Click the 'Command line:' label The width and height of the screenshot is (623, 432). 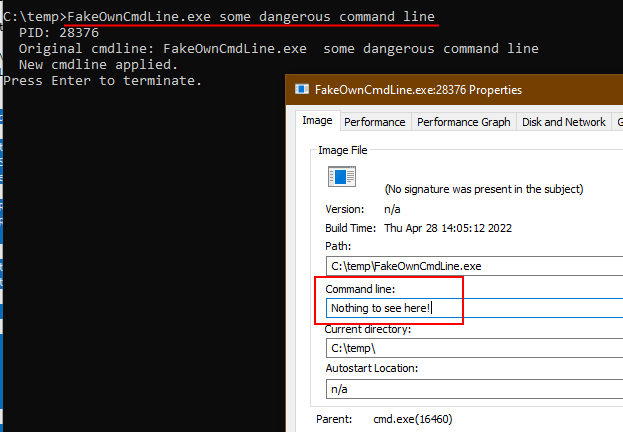pos(360,289)
